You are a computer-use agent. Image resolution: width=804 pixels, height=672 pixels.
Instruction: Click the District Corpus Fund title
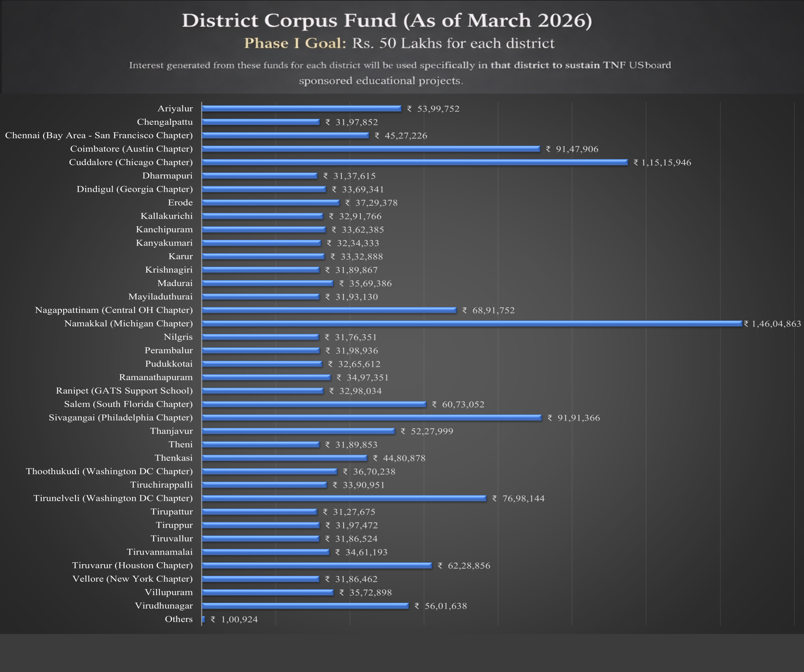click(387, 20)
